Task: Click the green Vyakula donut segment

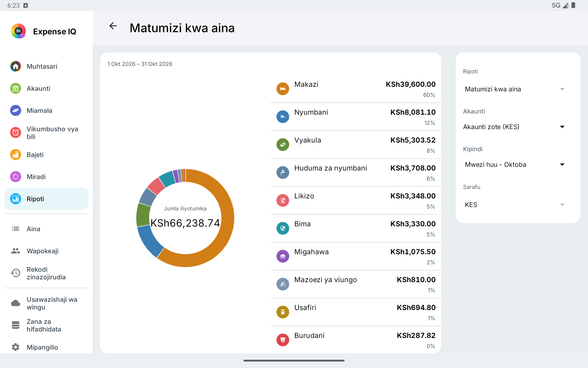Action: [x=143, y=215]
